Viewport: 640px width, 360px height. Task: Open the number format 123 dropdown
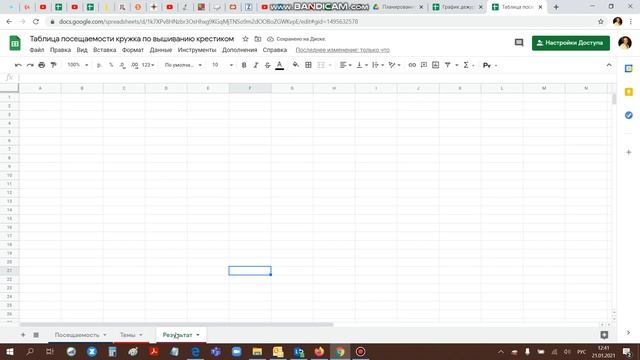148,65
